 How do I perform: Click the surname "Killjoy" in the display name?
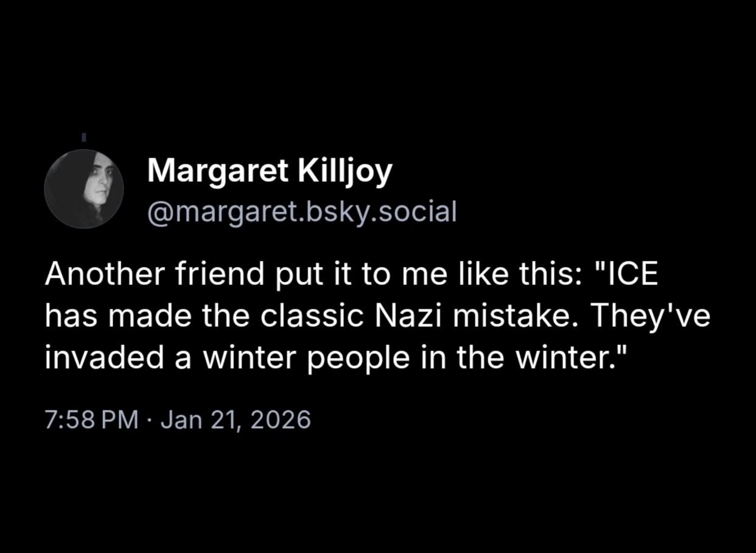coord(345,171)
